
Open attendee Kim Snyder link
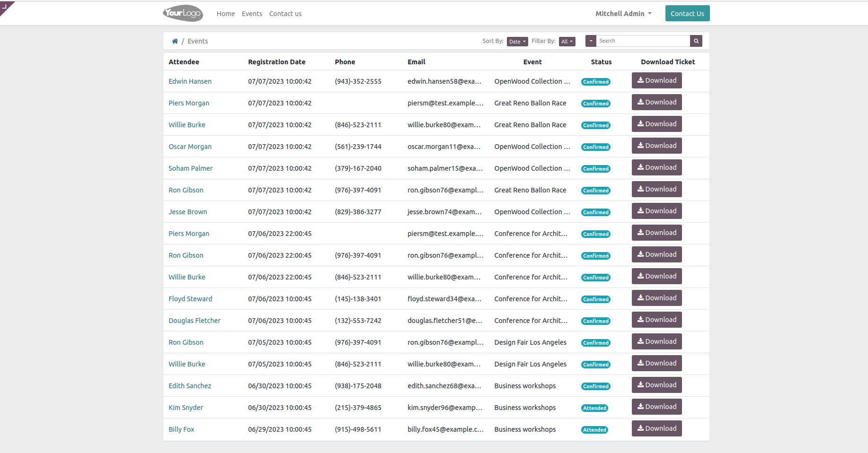(186, 408)
